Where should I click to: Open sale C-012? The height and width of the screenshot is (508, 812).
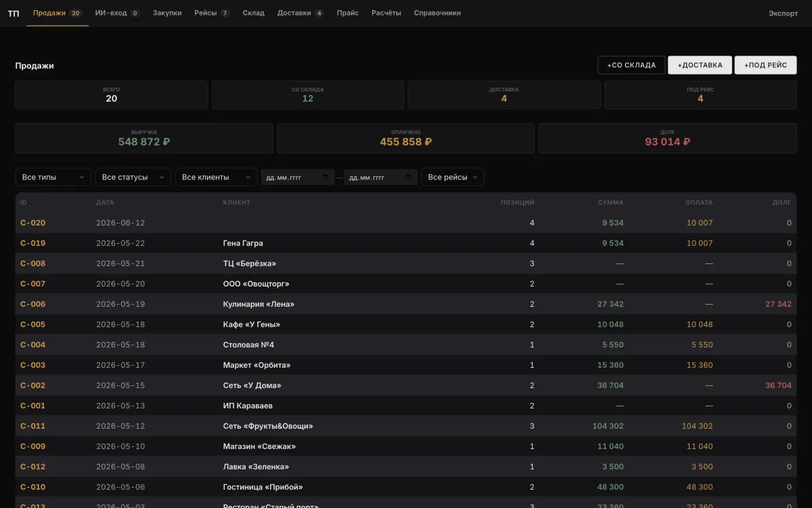click(x=33, y=467)
